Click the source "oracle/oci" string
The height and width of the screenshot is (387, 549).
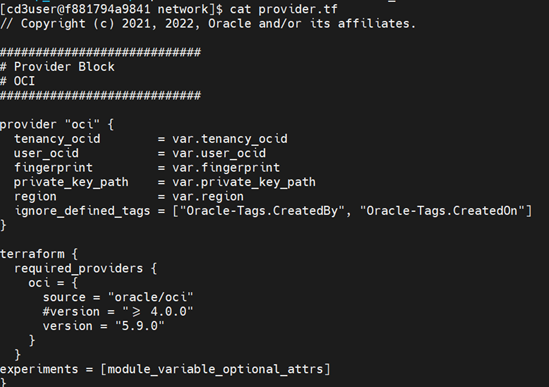[151, 297]
